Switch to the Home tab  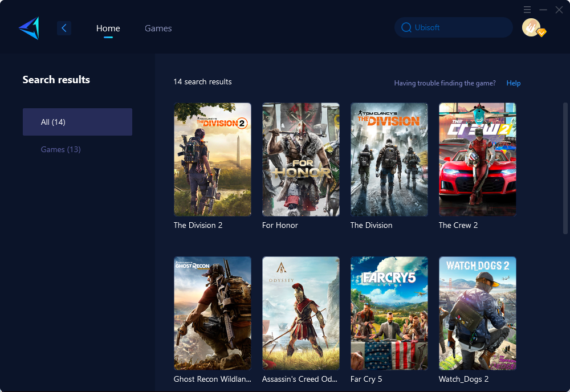pyautogui.click(x=108, y=28)
